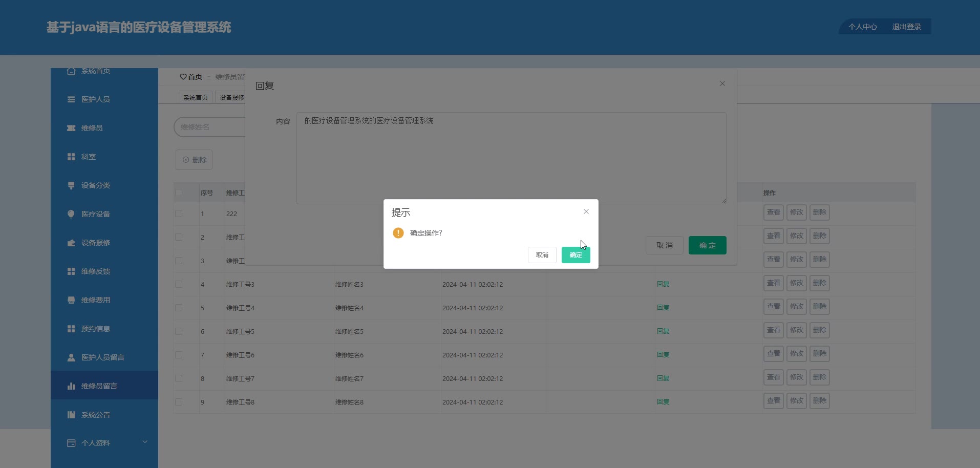Expand the 个人资料 sidebar submenu arrow
980x468 pixels.
click(145, 442)
